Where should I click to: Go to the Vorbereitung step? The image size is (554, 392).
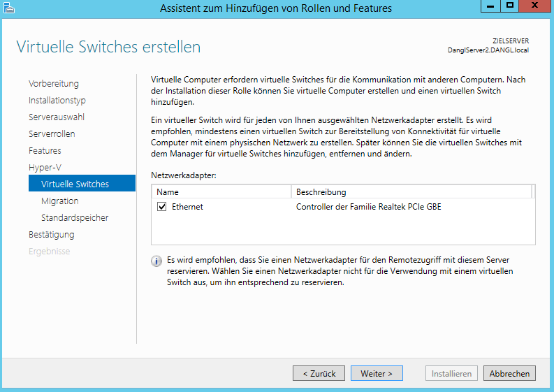pyautogui.click(x=54, y=84)
